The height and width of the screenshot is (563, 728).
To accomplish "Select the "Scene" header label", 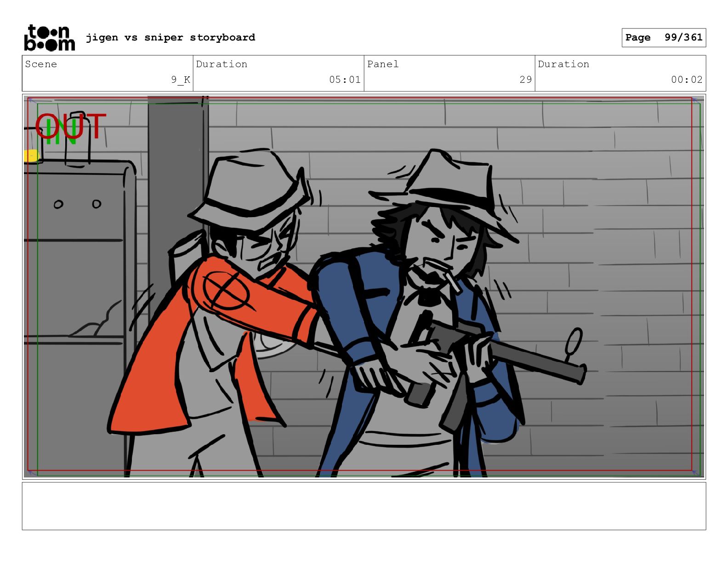I will [x=41, y=64].
